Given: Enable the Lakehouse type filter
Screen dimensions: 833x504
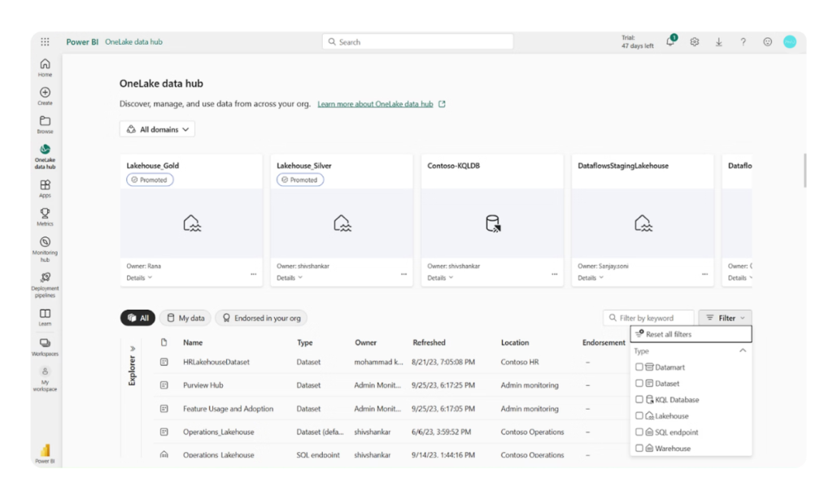Looking at the screenshot, I should pyautogui.click(x=639, y=416).
